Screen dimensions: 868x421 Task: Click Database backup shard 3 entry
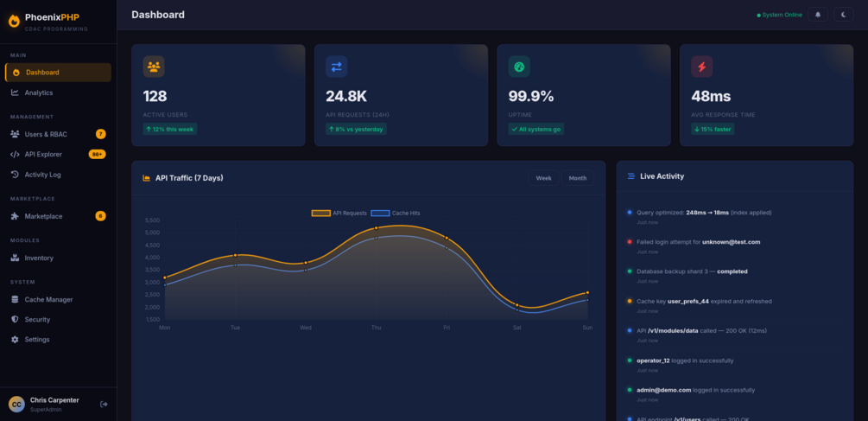[x=735, y=276]
